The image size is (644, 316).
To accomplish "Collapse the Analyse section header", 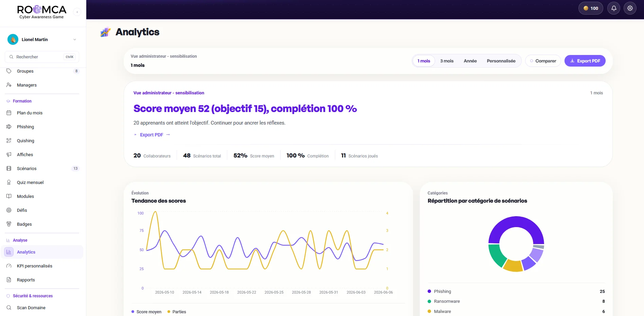I will (x=20, y=240).
